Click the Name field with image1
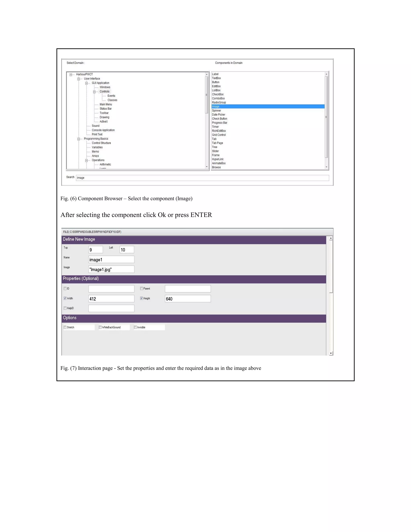 point(111,259)
